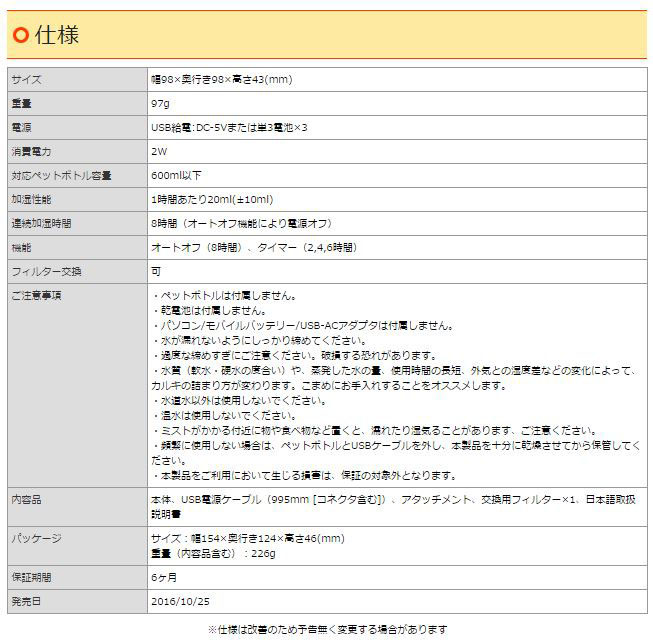Click the ご注意事項 row label
Image resolution: width=653 pixels, height=643 pixels.
click(37, 295)
